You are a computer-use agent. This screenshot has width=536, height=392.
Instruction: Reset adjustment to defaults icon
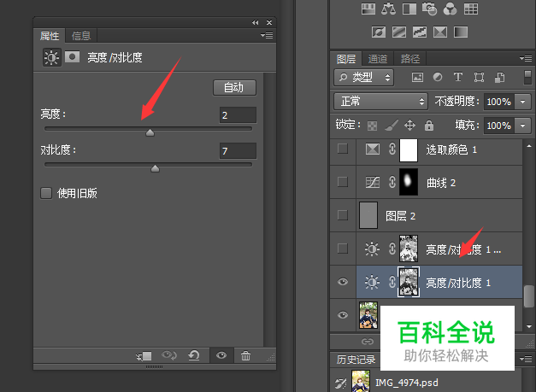click(x=194, y=356)
